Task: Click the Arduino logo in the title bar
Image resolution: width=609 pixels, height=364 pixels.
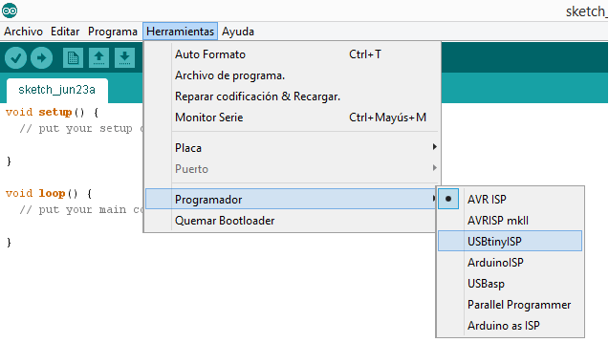Action: [x=10, y=11]
